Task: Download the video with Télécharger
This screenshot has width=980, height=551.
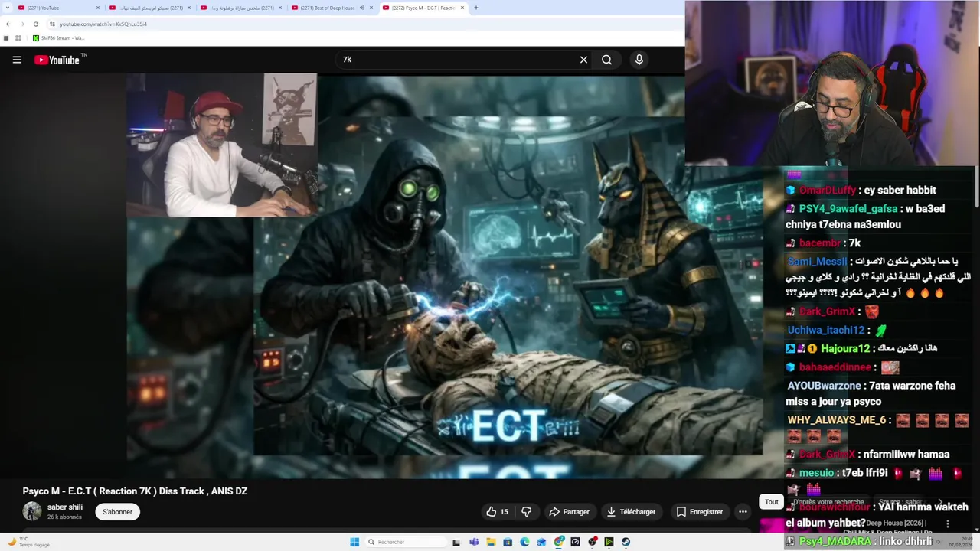Action: pos(631,512)
